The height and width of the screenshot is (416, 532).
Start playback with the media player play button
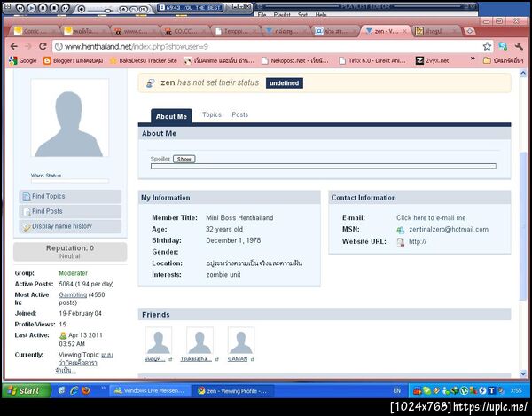(32, 8)
